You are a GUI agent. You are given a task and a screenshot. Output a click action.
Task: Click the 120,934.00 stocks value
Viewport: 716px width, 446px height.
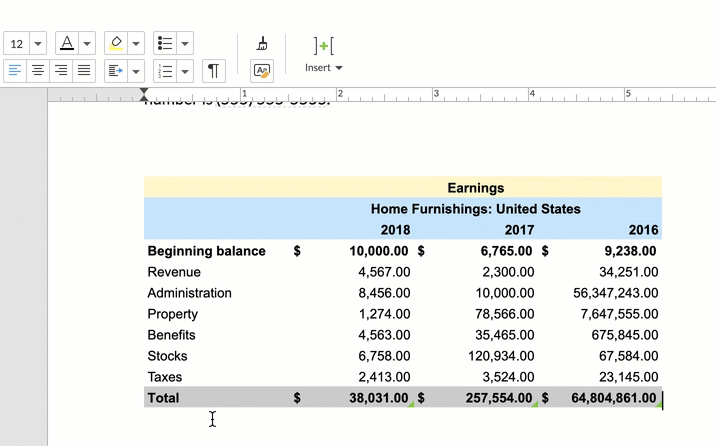tap(501, 356)
